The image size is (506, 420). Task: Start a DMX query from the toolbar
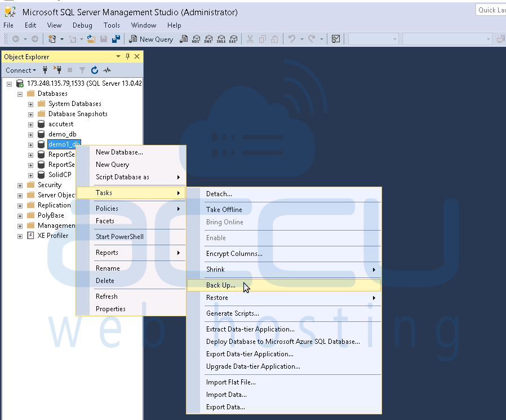208,39
